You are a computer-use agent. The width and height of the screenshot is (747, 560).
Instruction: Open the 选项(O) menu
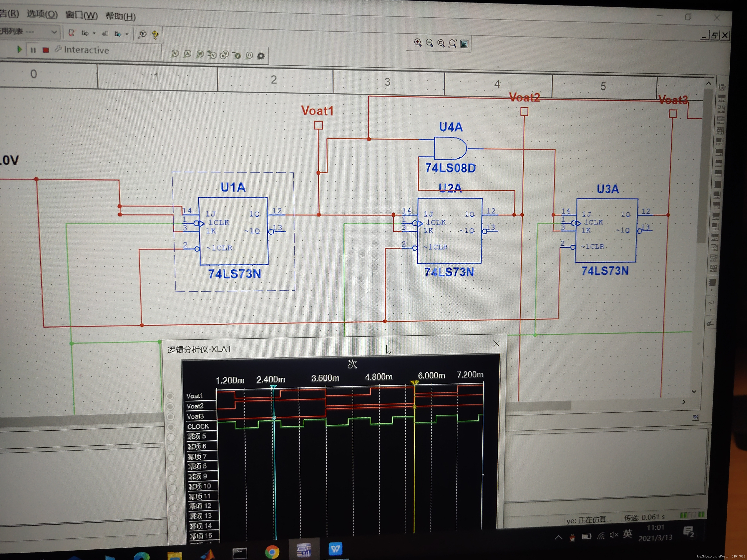pyautogui.click(x=42, y=14)
